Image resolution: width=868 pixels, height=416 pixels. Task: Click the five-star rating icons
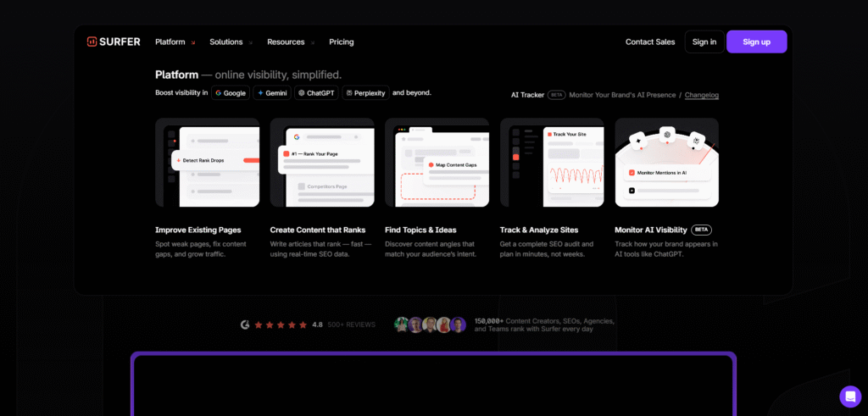(x=281, y=324)
